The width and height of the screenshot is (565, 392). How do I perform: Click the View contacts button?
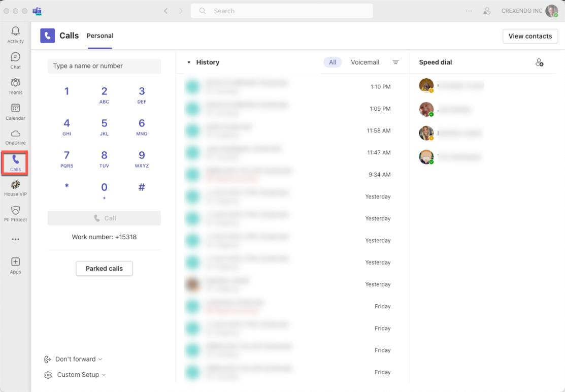(530, 36)
